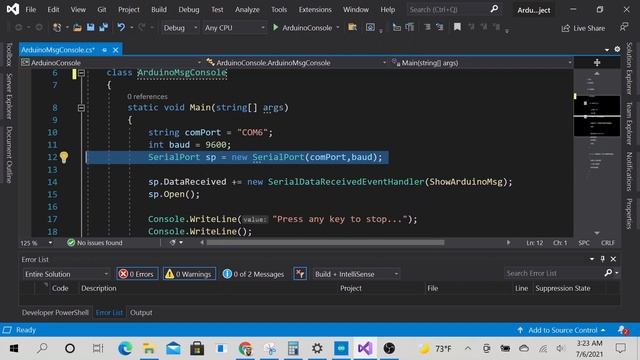Image resolution: width=640 pixels, height=360 pixels.
Task: Click the No issues found indicator
Action: click(95, 243)
